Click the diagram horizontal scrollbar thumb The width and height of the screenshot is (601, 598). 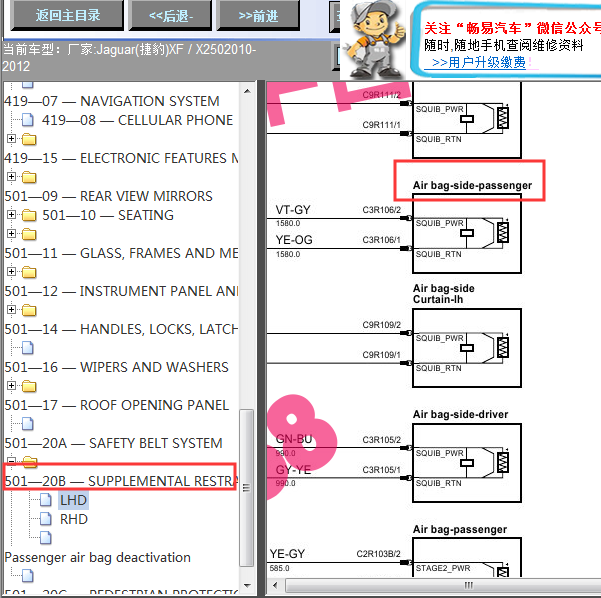tap(443, 585)
